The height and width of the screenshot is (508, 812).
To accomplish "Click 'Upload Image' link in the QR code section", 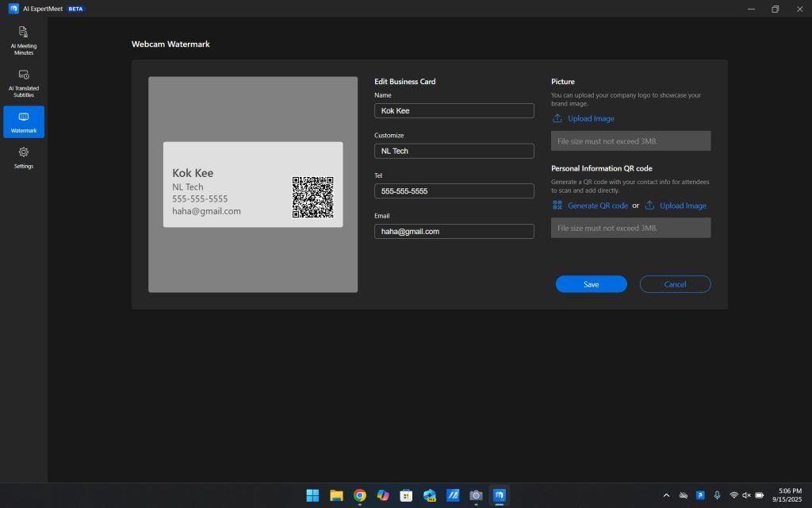I will (683, 206).
